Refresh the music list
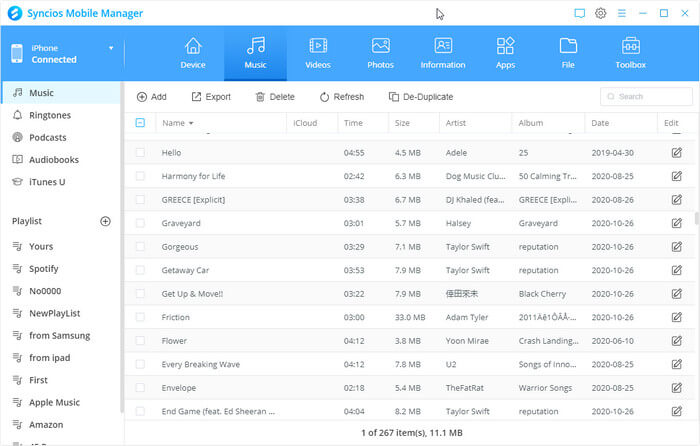700x446 pixels. pyautogui.click(x=342, y=97)
